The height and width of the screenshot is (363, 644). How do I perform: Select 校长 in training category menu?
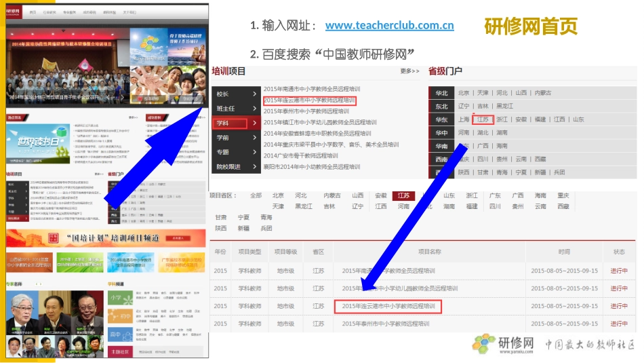[222, 94]
